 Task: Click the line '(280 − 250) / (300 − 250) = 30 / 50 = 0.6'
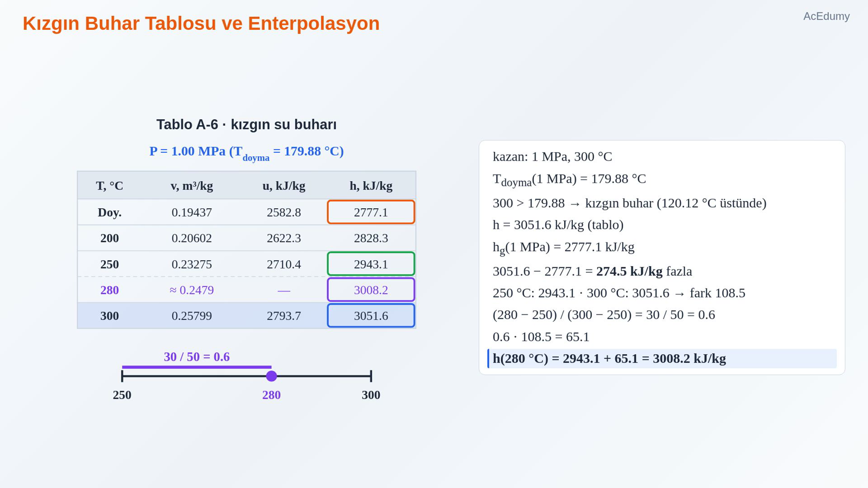(604, 315)
